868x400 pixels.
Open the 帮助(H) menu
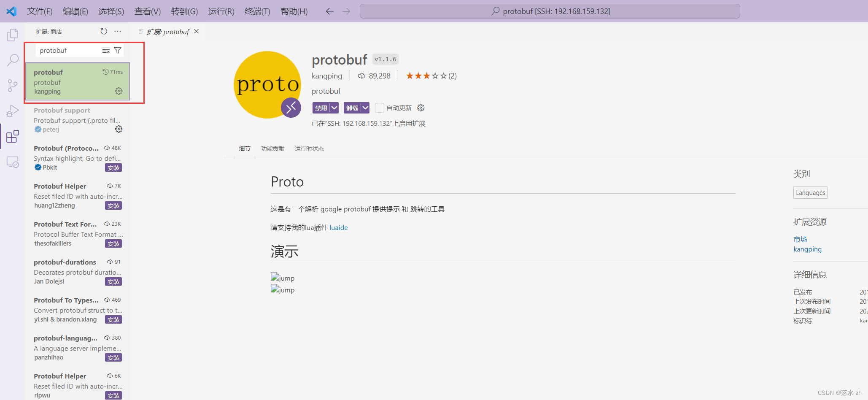[294, 11]
